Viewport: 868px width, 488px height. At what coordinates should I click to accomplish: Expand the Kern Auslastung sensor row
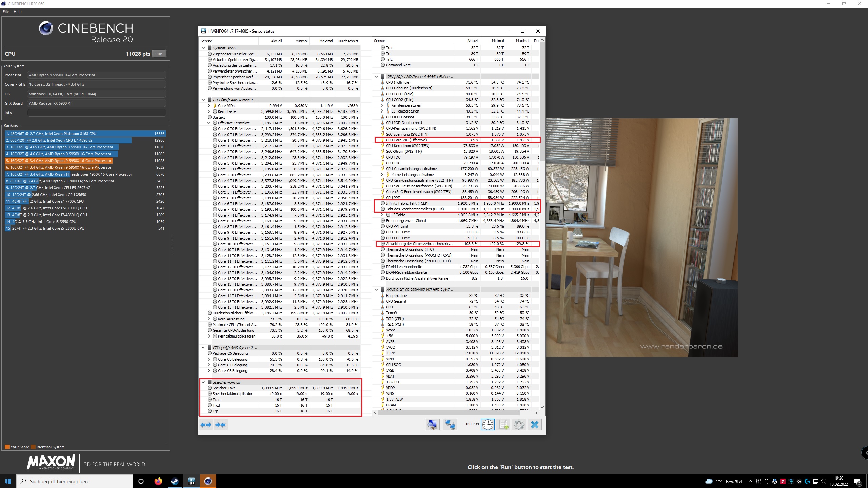click(x=209, y=319)
